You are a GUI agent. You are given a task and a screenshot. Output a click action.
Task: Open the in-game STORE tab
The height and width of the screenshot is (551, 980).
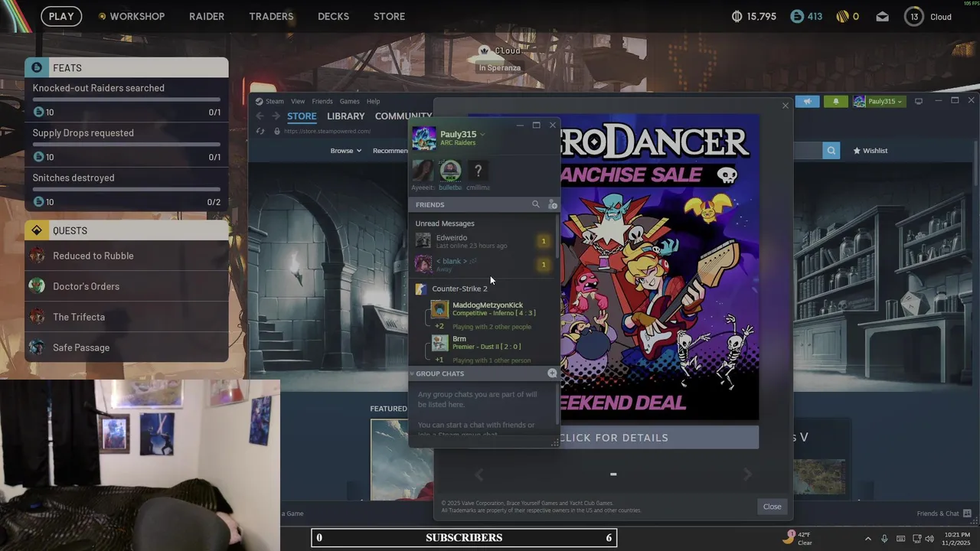pyautogui.click(x=389, y=16)
